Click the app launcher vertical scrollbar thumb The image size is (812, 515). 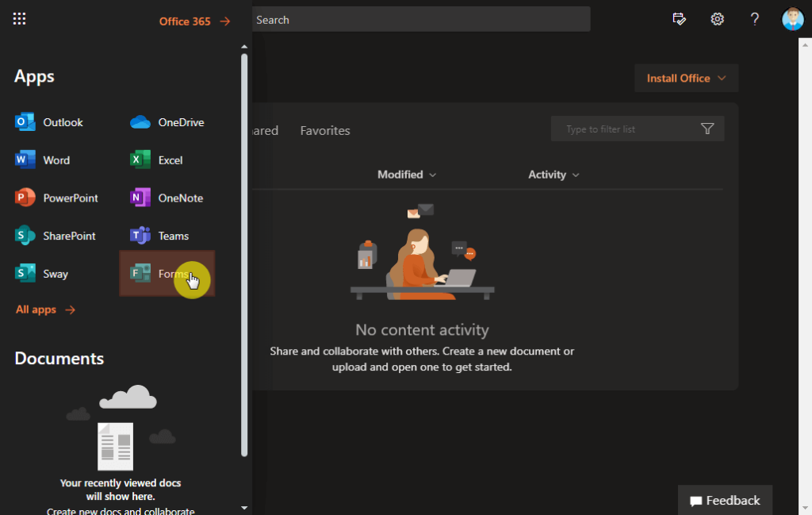pos(244,256)
